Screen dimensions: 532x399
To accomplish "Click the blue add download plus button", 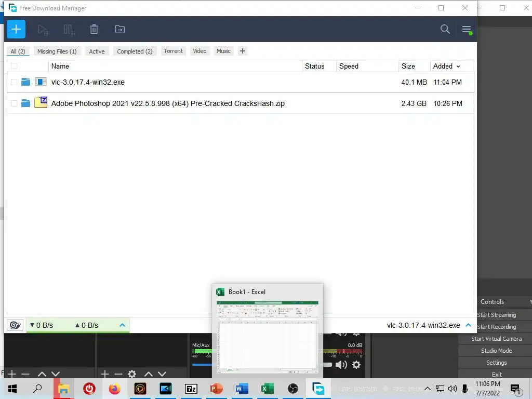I will point(16,29).
